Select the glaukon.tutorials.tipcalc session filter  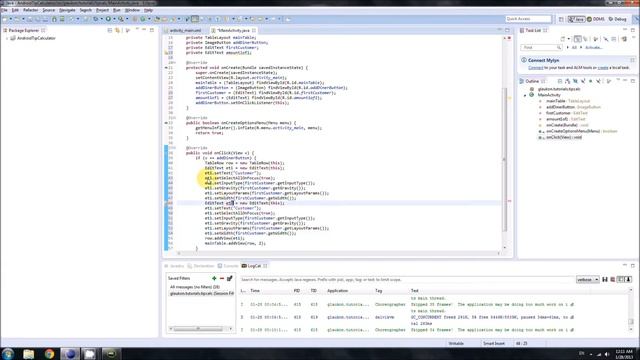click(x=202, y=293)
